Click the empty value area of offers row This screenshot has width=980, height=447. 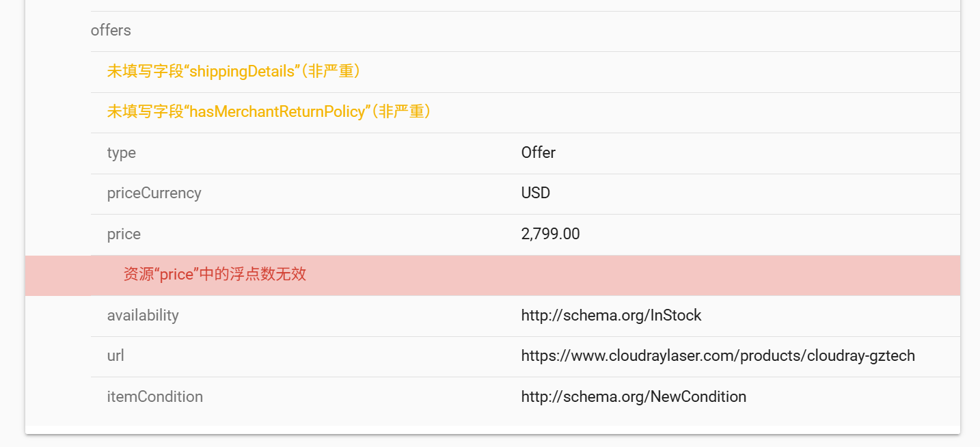point(615,31)
